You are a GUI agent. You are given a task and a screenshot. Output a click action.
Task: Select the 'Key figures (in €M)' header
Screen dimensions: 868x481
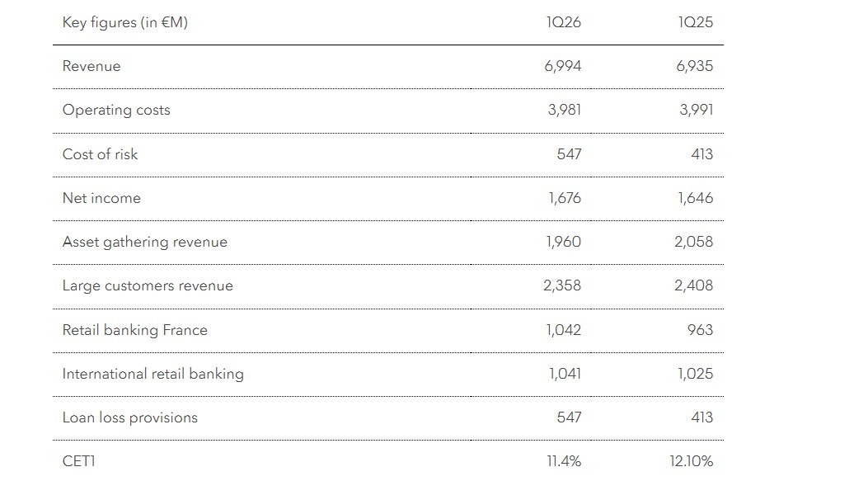tap(125, 22)
